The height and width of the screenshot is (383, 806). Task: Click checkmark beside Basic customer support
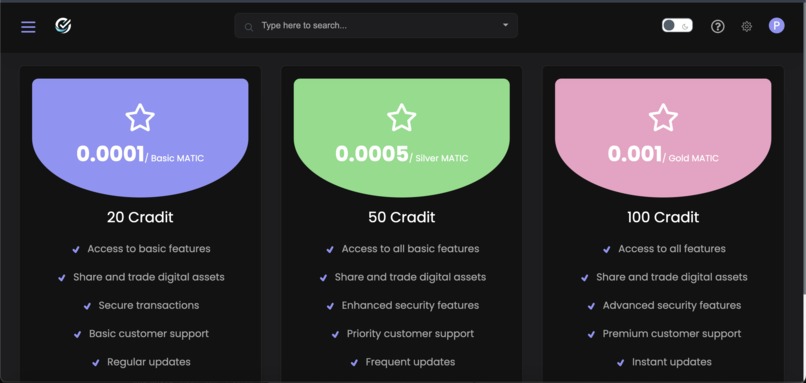(78, 335)
